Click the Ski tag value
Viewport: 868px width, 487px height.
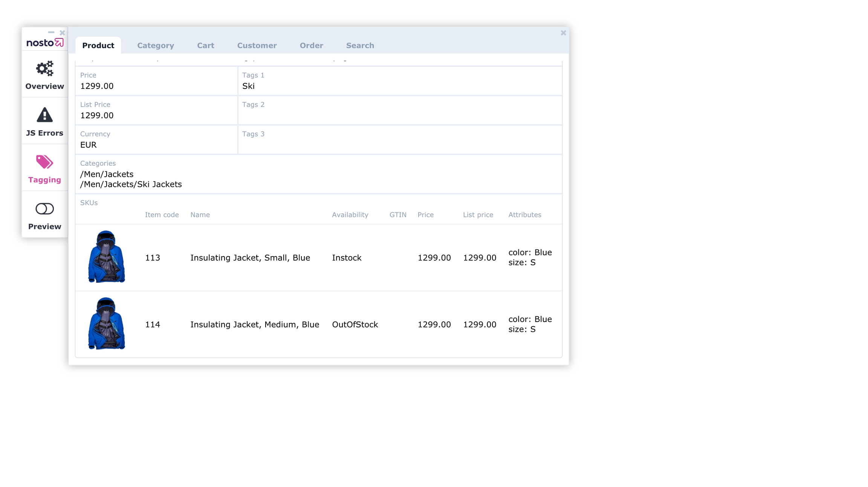click(x=248, y=86)
